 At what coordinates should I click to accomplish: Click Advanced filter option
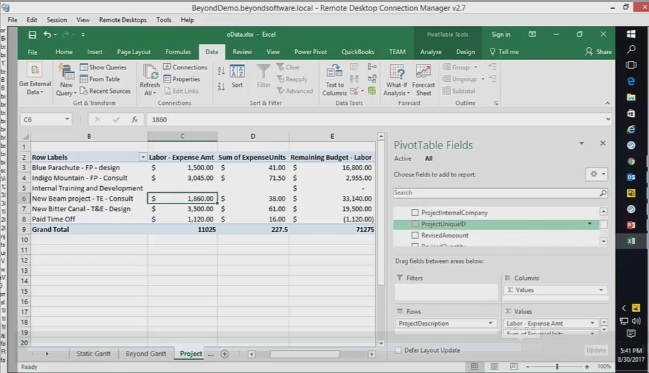pyautogui.click(x=295, y=91)
